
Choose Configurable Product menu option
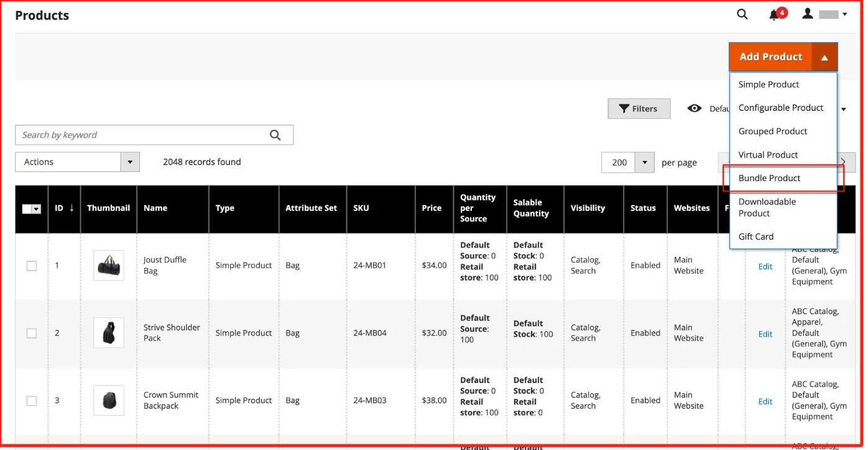click(x=780, y=108)
